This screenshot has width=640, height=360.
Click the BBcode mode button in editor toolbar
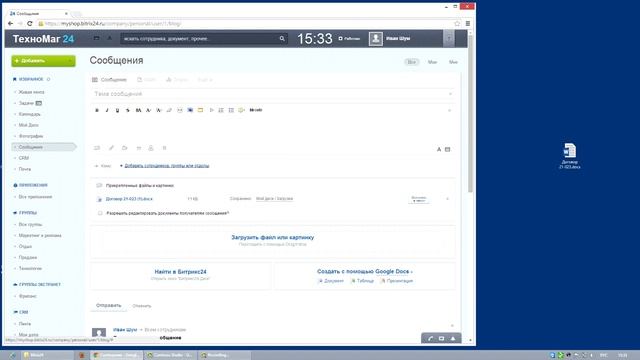click(x=256, y=110)
